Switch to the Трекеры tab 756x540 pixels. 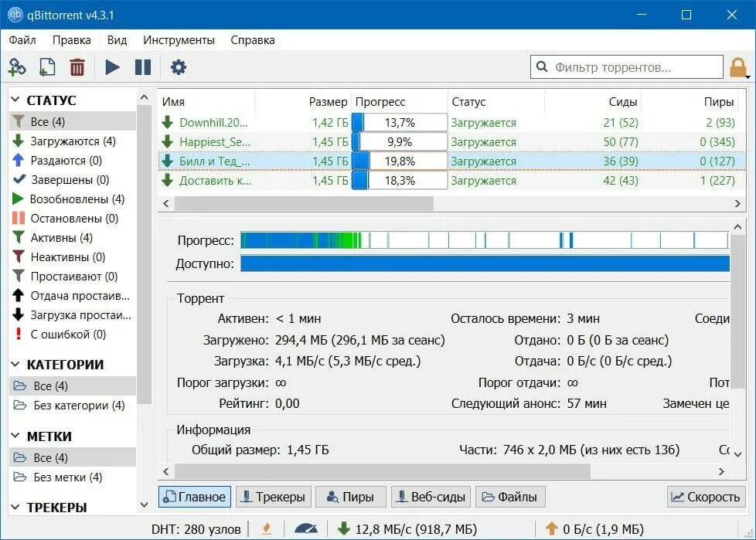click(273, 497)
